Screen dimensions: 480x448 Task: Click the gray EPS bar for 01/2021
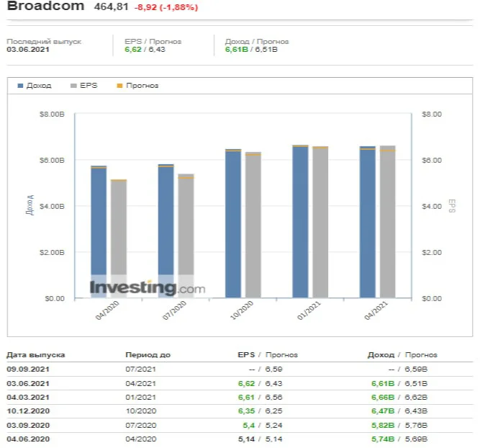pyautogui.click(x=320, y=222)
